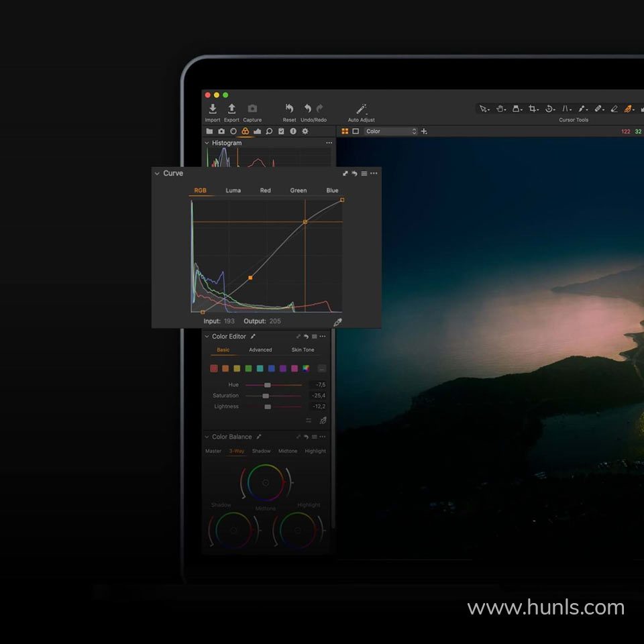Open the Details magnifier tool tab
Viewport: 644px width, 644px height.
tap(269, 131)
